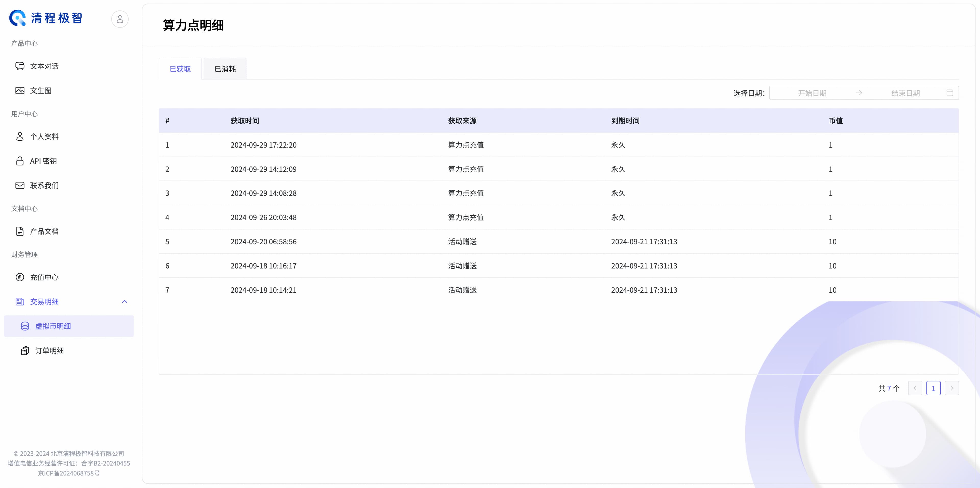
Task: Click page number 1 button
Action: point(933,388)
